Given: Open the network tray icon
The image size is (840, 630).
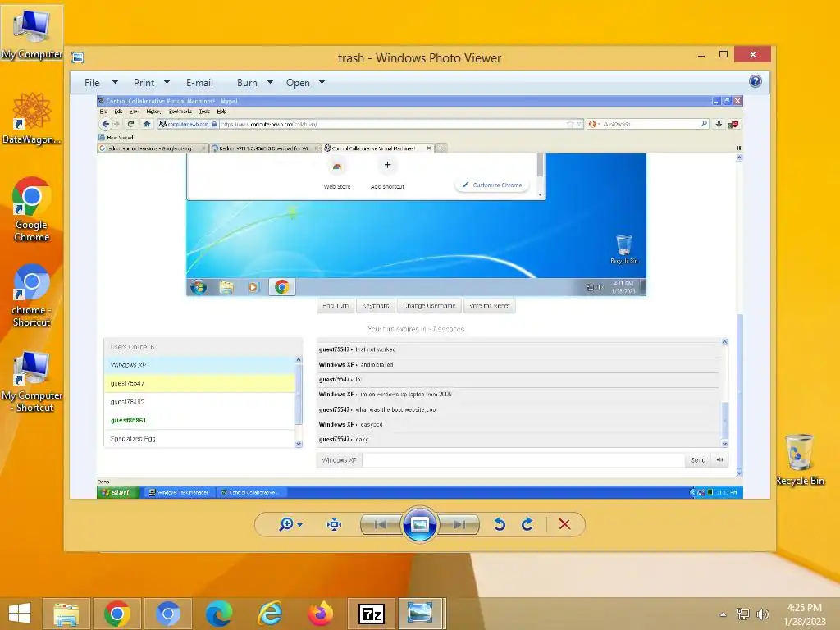Looking at the screenshot, I should click(743, 614).
